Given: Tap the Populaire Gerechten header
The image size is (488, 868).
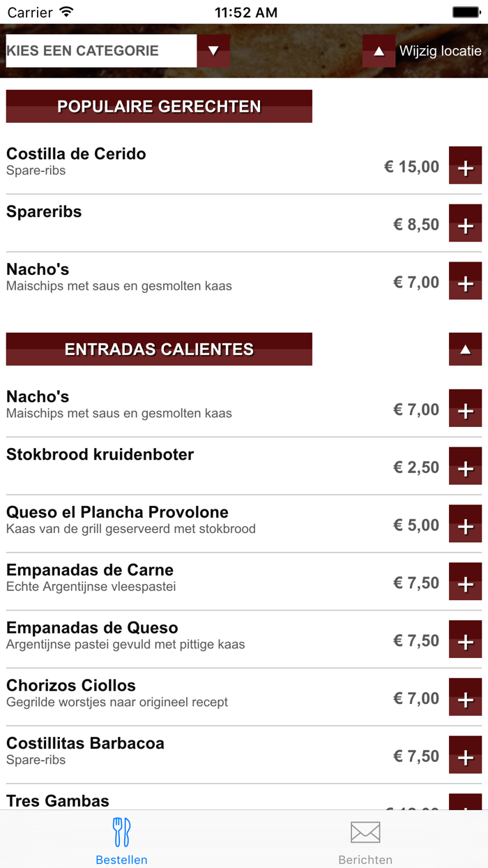Looking at the screenshot, I should coord(159,107).
